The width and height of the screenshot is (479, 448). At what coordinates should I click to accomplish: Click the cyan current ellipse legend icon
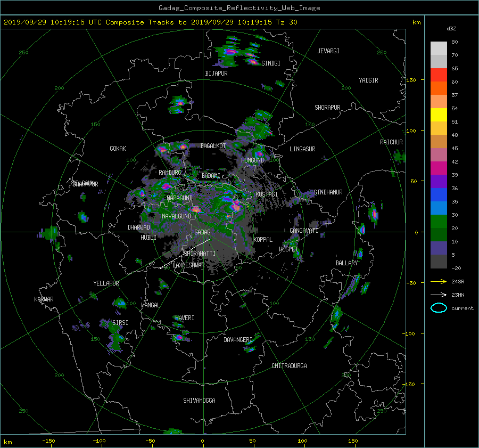(x=439, y=308)
